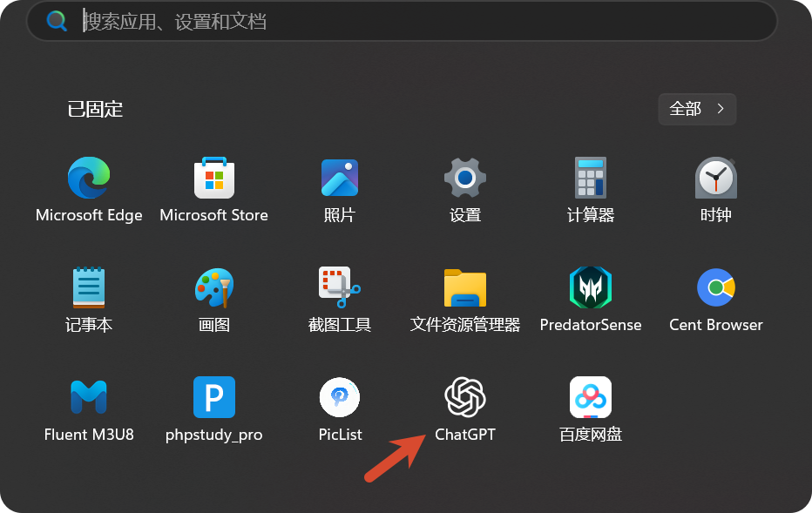The image size is (812, 513).
Task: Open the 时钟 clock app
Action: pos(715,190)
